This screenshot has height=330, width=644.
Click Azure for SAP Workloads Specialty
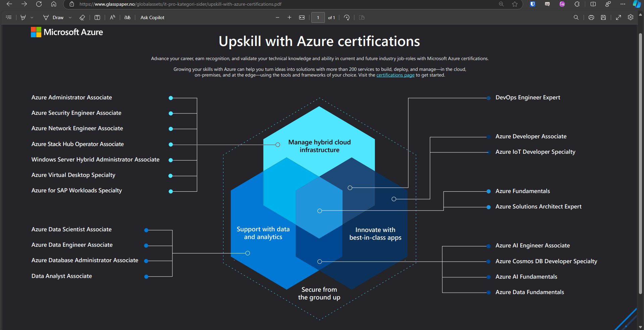77,190
